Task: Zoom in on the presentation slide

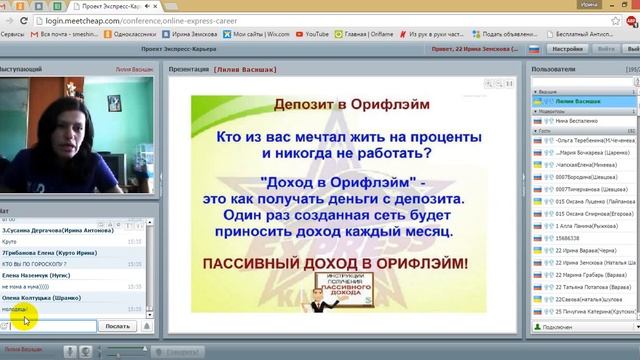Action: click(489, 84)
